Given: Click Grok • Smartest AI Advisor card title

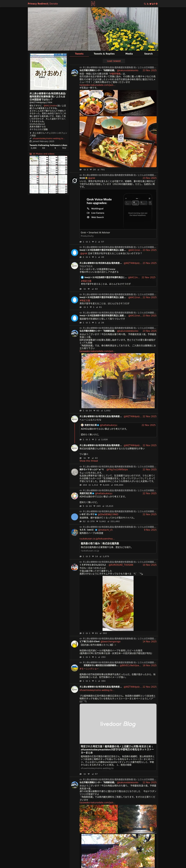Looking at the screenshot, I should point(95,232).
